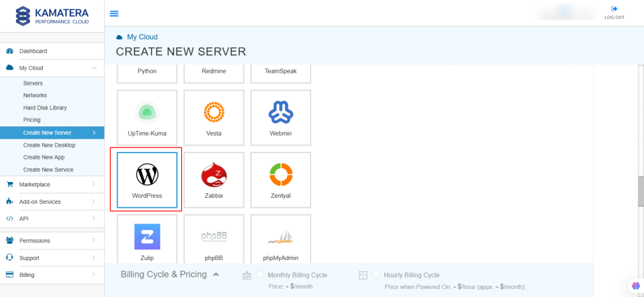
Task: Open Hard Disk Library menu item
Action: (x=45, y=108)
